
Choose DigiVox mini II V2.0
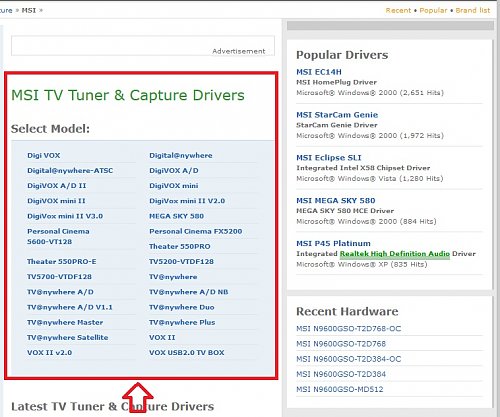pos(187,201)
